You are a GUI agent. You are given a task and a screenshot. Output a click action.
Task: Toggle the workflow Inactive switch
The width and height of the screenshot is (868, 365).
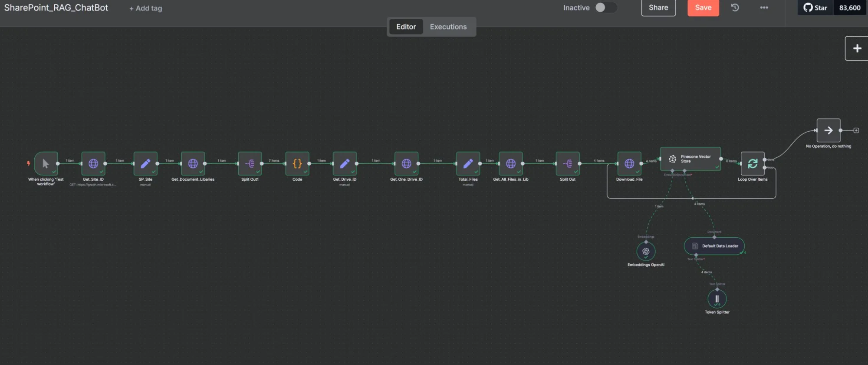click(x=605, y=8)
